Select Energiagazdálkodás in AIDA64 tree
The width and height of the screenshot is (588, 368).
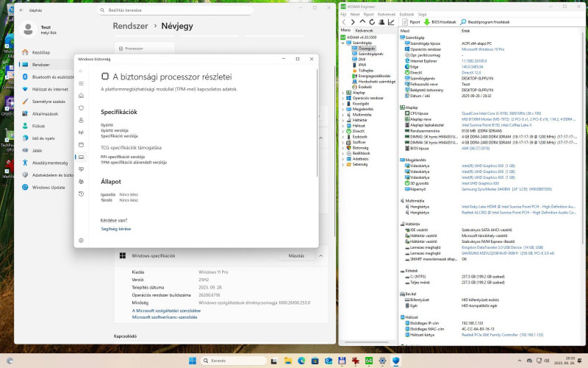(374, 76)
